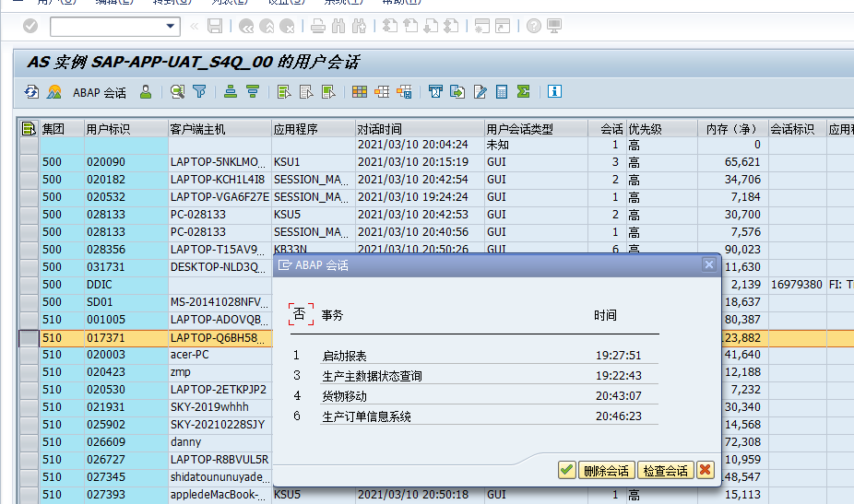The width and height of the screenshot is (854, 504).
Task: Collapse the command field with « arrow
Action: [x=194, y=26]
